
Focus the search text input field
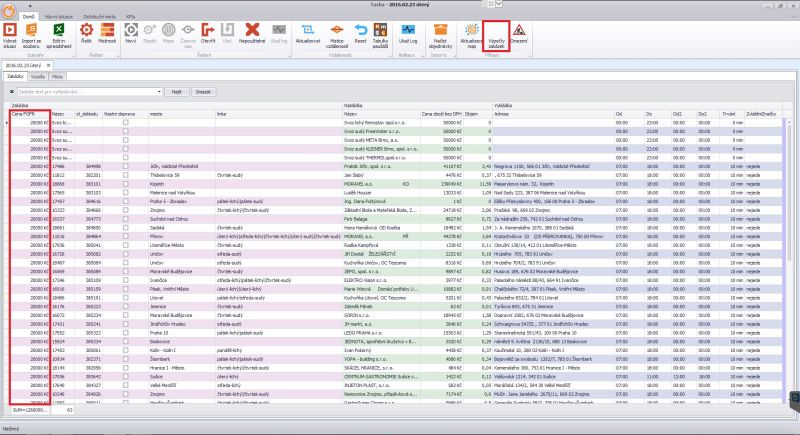tap(87, 92)
